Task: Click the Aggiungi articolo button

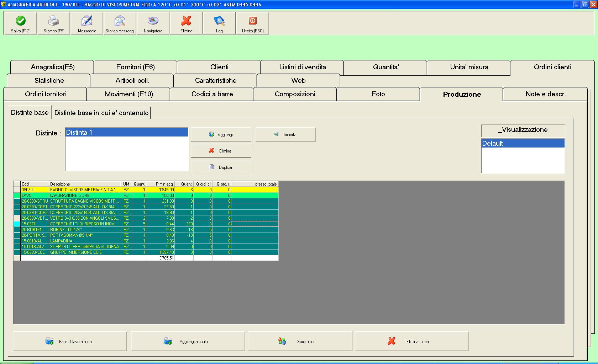Action: coord(188,342)
